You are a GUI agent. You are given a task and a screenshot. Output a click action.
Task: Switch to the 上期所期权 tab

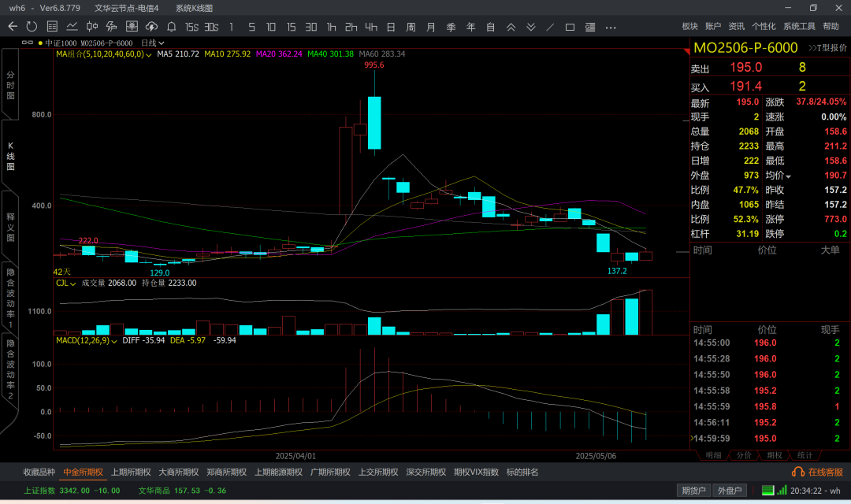pyautogui.click(x=131, y=472)
